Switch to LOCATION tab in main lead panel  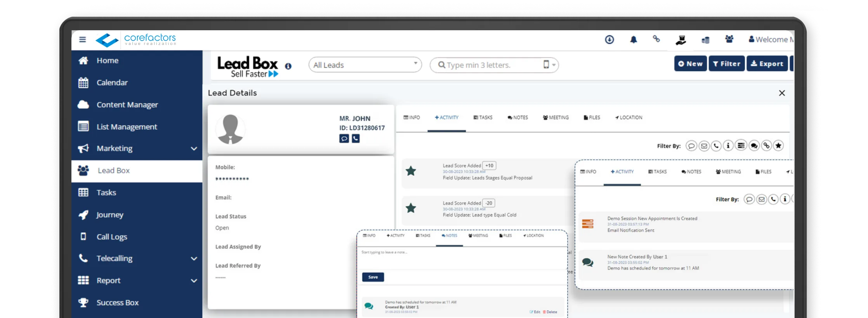(629, 118)
